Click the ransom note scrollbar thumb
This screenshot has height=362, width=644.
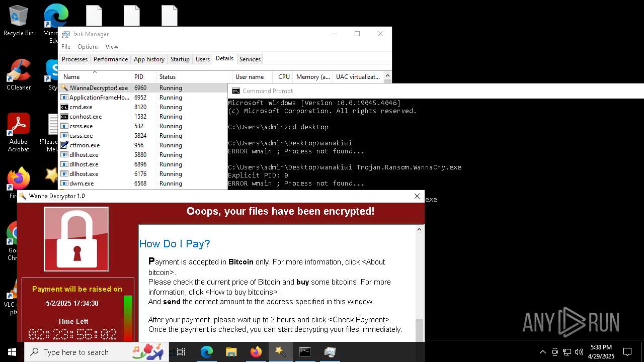point(419,330)
